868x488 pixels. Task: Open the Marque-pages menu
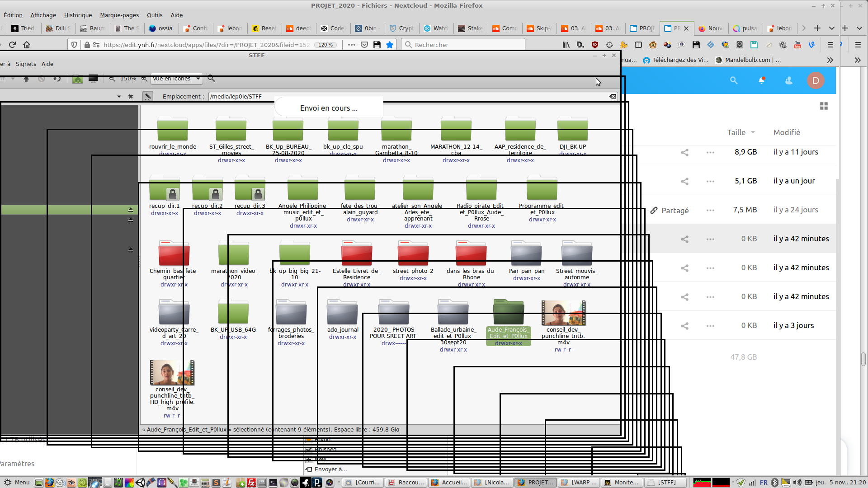click(x=119, y=15)
